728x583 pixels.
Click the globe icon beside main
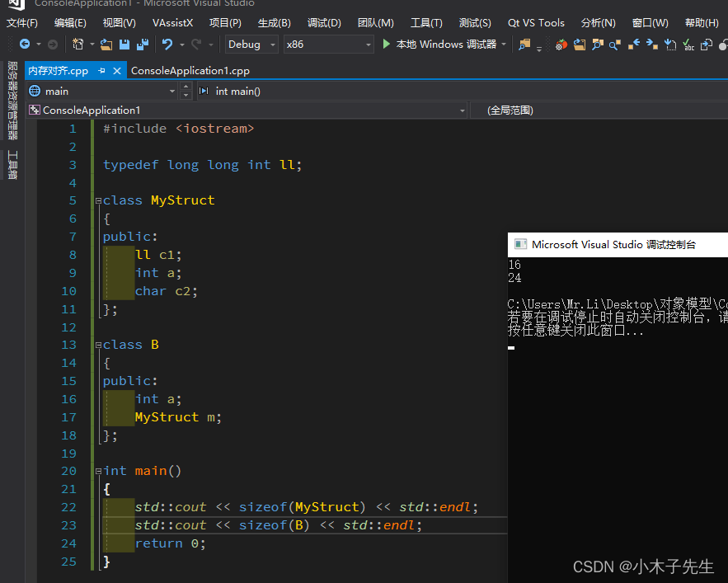tap(35, 91)
